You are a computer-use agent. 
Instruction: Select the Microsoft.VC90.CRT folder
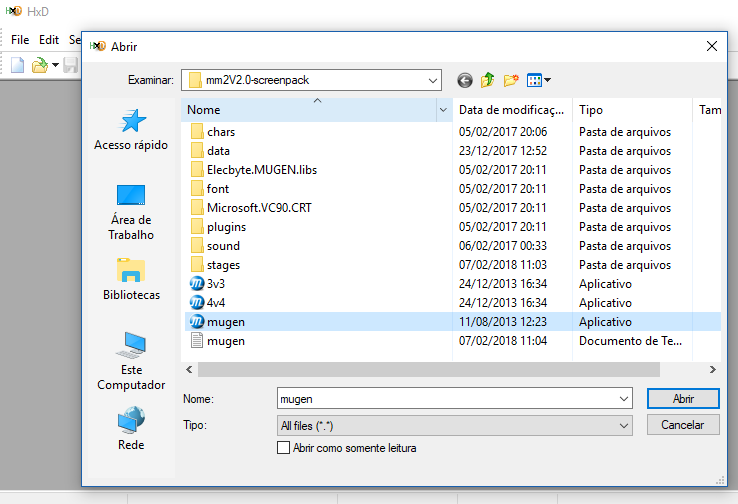pyautogui.click(x=251, y=208)
